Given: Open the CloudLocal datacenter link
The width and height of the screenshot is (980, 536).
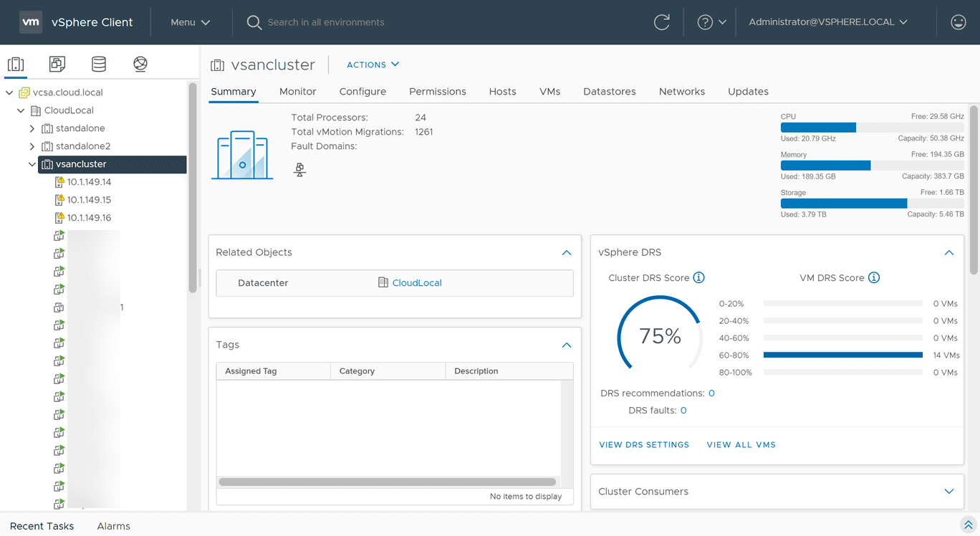Looking at the screenshot, I should coord(416,283).
